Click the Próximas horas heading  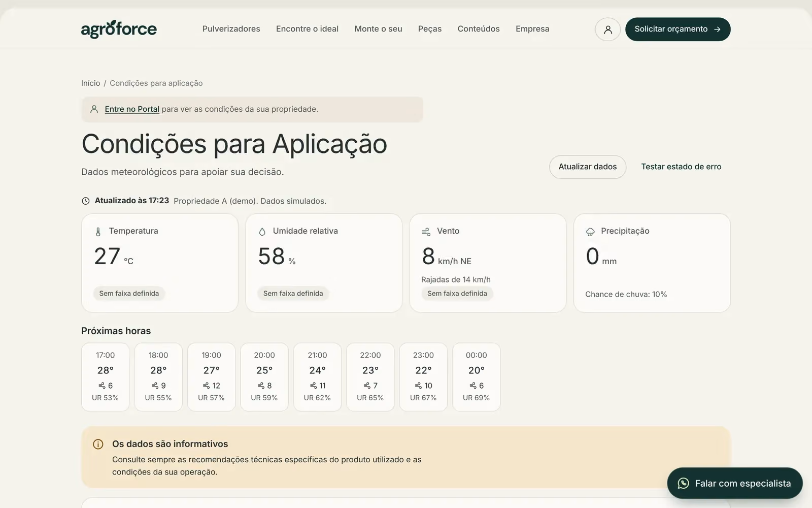tap(116, 331)
